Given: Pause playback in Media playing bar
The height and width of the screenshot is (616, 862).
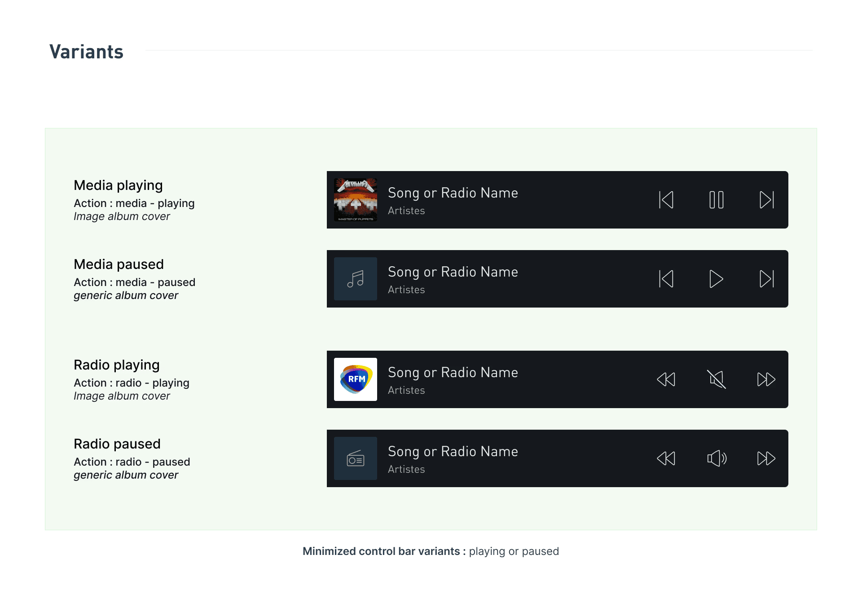Looking at the screenshot, I should (716, 200).
